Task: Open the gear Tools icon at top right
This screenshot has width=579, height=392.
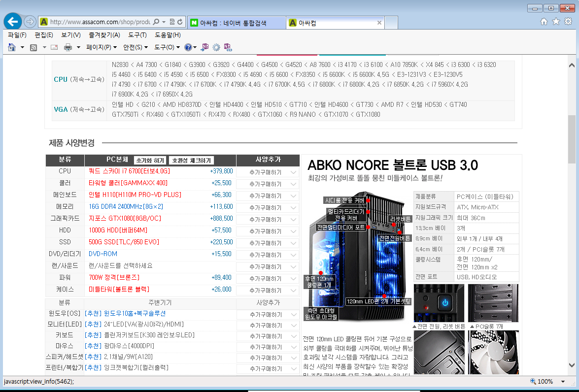Action: (568, 22)
